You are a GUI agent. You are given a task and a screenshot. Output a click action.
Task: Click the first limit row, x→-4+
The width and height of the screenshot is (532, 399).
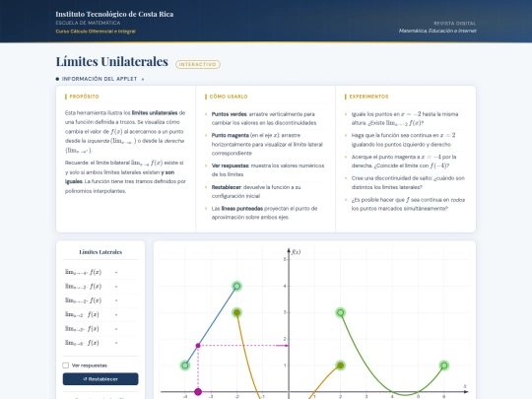100,272
